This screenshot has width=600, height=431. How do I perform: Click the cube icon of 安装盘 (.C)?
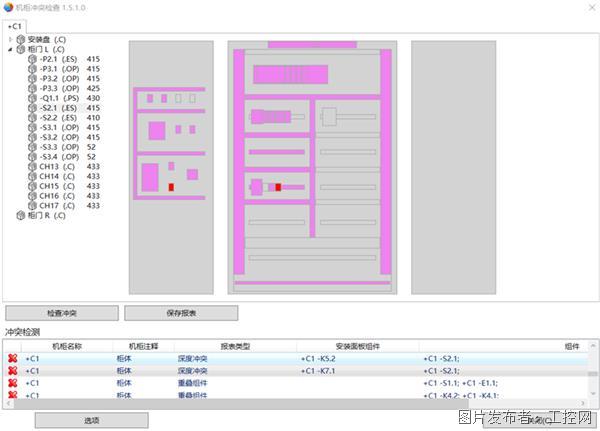point(20,40)
